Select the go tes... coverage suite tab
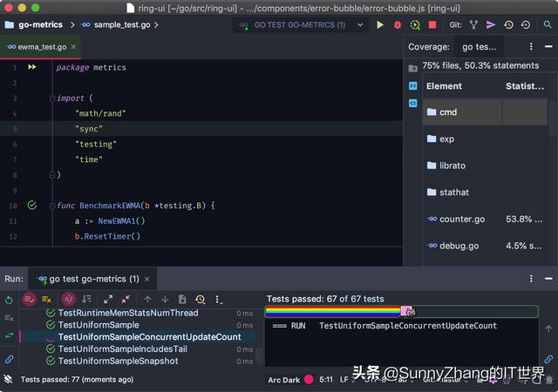 click(479, 47)
